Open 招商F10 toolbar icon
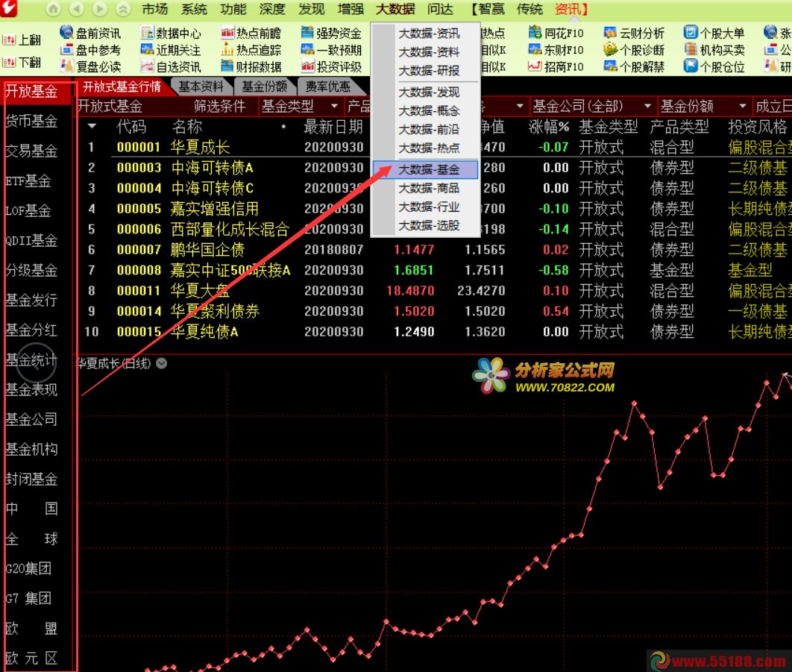Image resolution: width=792 pixels, height=672 pixels. tap(535, 66)
